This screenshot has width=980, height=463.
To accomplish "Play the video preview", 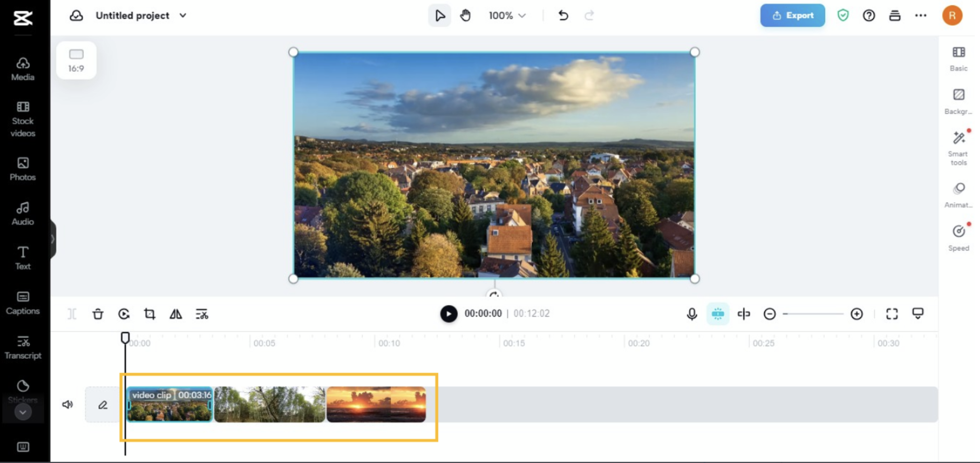I will point(448,314).
